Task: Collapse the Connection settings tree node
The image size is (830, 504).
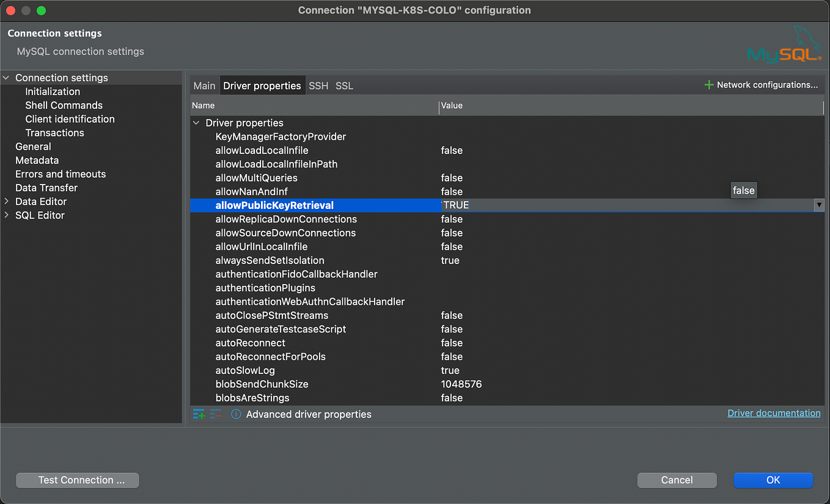Action: click(x=6, y=78)
